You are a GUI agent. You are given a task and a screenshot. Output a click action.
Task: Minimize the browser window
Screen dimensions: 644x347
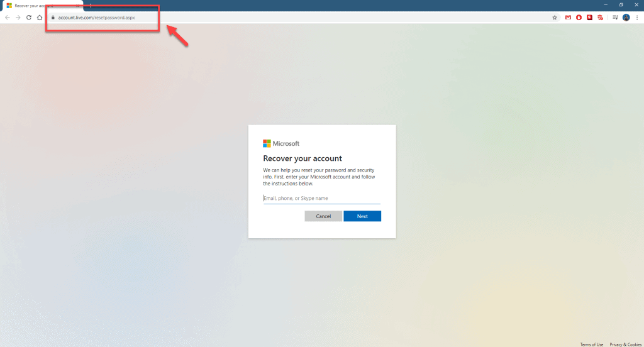606,5
